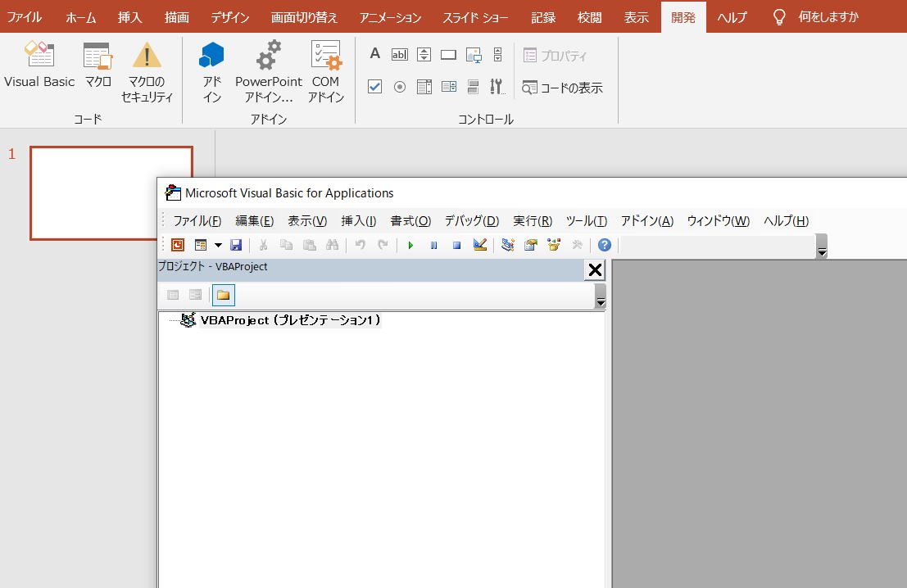This screenshot has width=907, height=588.
Task: Select the VBAProject (プレゼンテーション1) tree node
Action: click(x=290, y=320)
